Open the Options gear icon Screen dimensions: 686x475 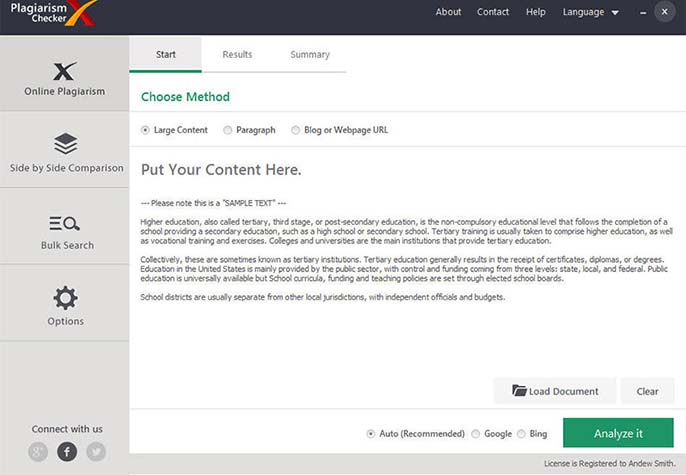[x=65, y=298]
